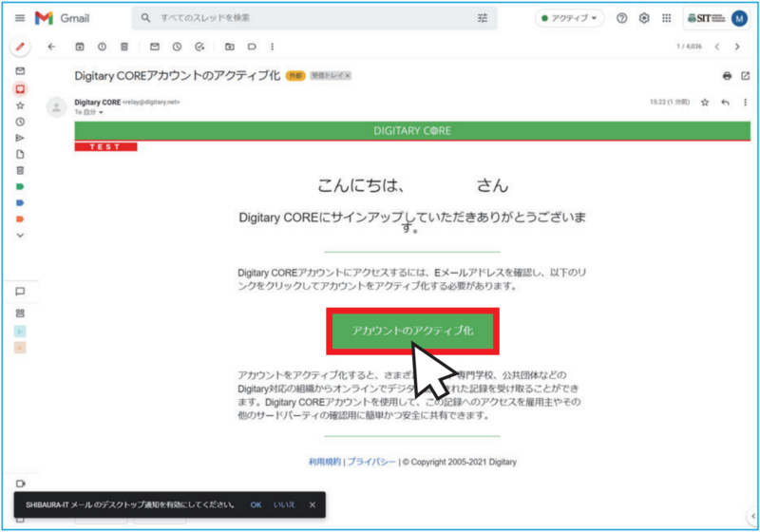Image resolution: width=760 pixels, height=532 pixels.
Task: Click OK on desktop notification prompt
Action: point(256,504)
